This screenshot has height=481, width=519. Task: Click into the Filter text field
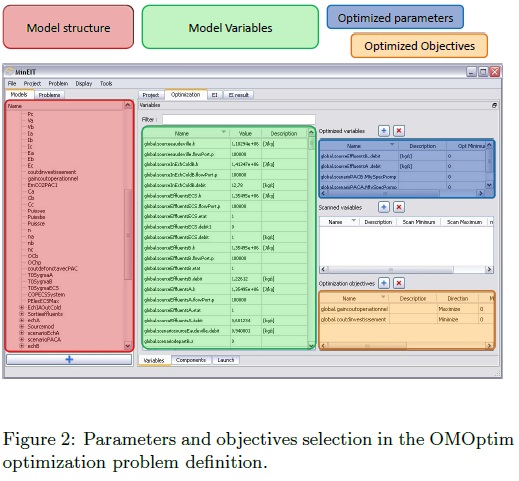tap(239, 119)
